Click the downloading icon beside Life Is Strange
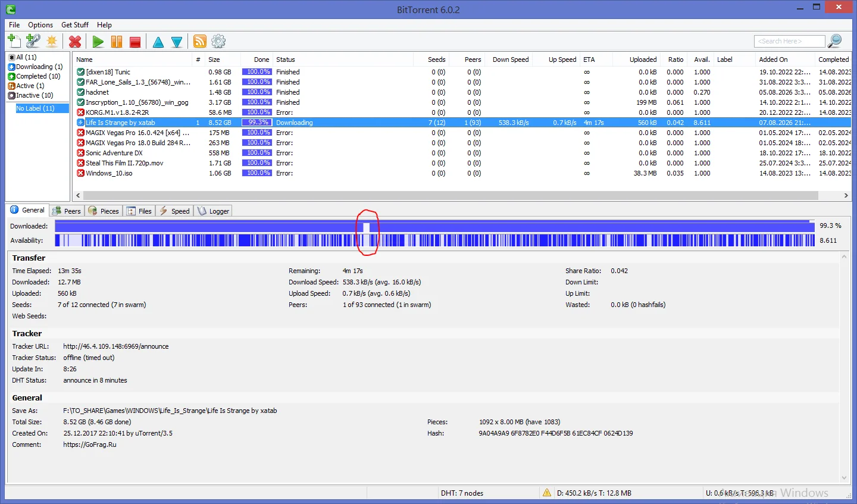 click(x=80, y=123)
